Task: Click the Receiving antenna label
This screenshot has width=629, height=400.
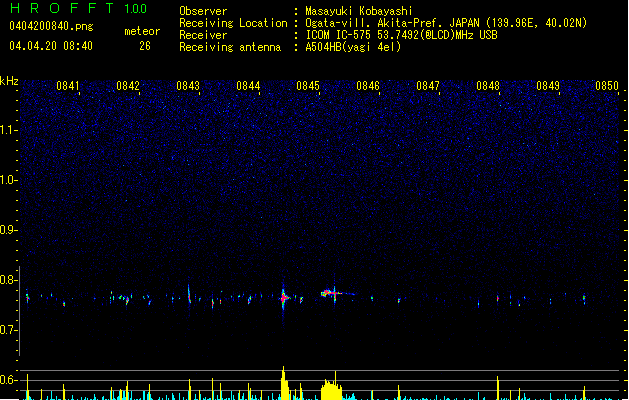Action: point(230,47)
